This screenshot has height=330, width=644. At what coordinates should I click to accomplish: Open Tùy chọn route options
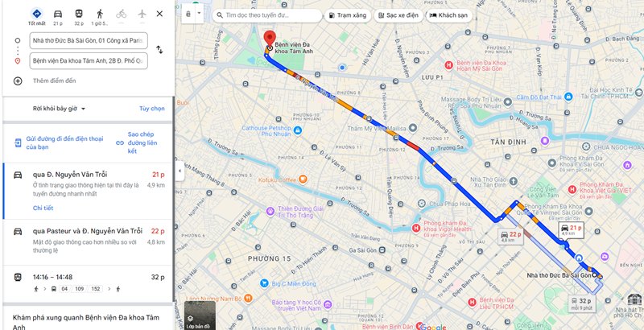point(152,109)
